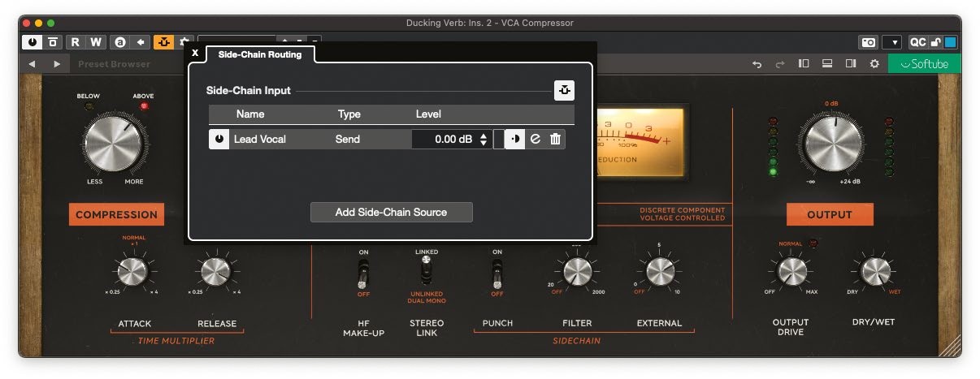
Task: Click the Output Drive knob
Action: pos(792,272)
